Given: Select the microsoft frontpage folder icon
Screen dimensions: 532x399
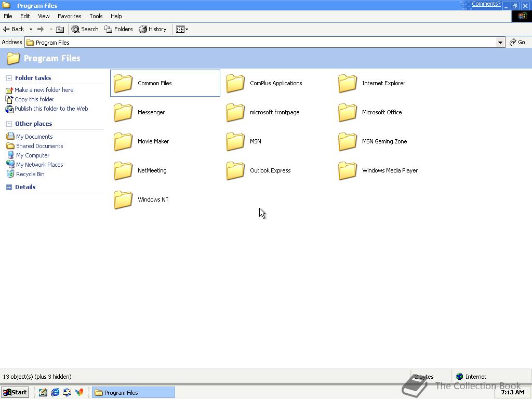Looking at the screenshot, I should 235,112.
